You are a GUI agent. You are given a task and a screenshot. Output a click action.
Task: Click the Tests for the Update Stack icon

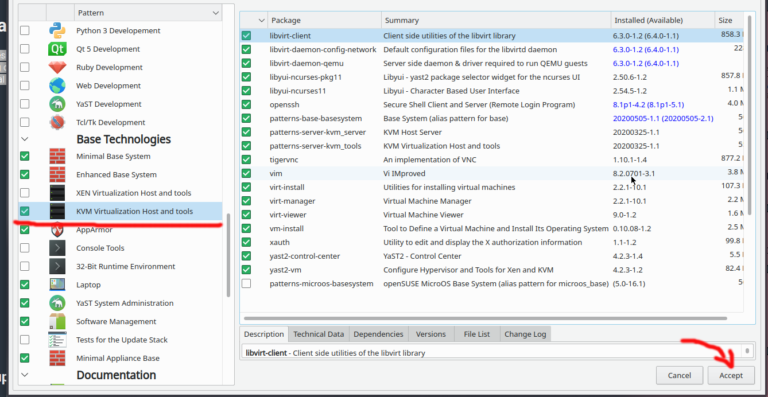(x=57, y=340)
